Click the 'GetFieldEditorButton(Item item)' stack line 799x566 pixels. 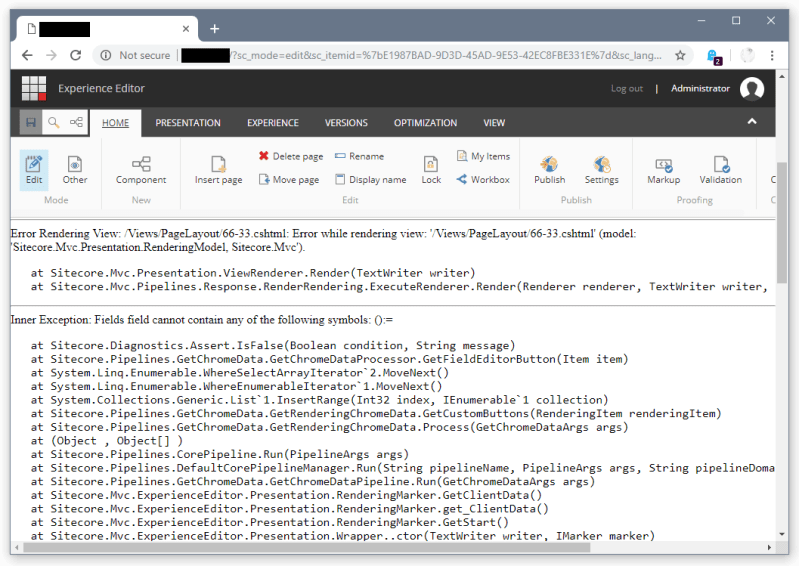click(x=329, y=359)
